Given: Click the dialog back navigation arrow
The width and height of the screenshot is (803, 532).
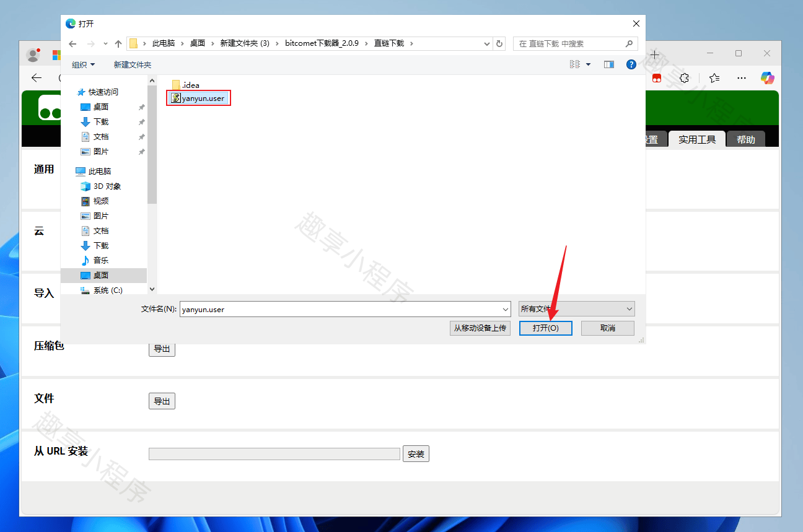Looking at the screenshot, I should pos(72,44).
